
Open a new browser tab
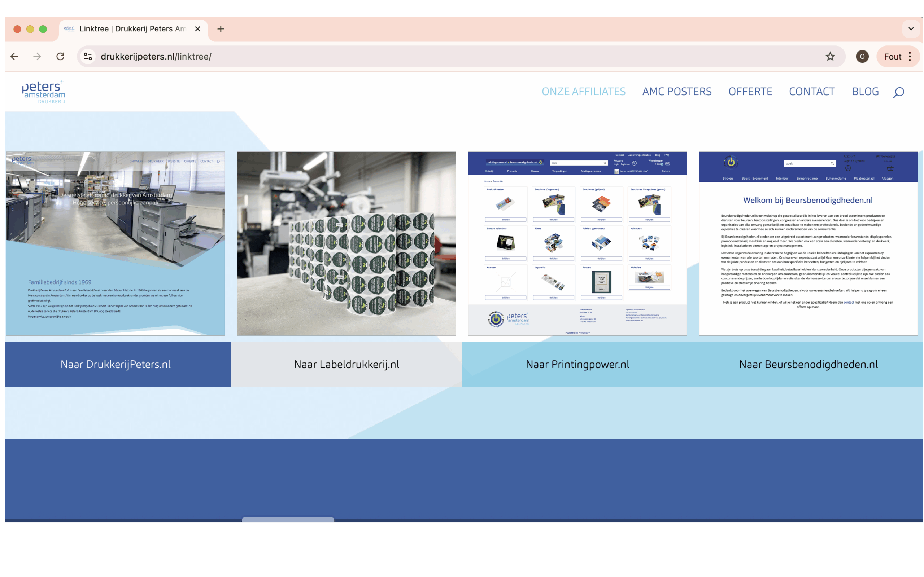click(221, 29)
